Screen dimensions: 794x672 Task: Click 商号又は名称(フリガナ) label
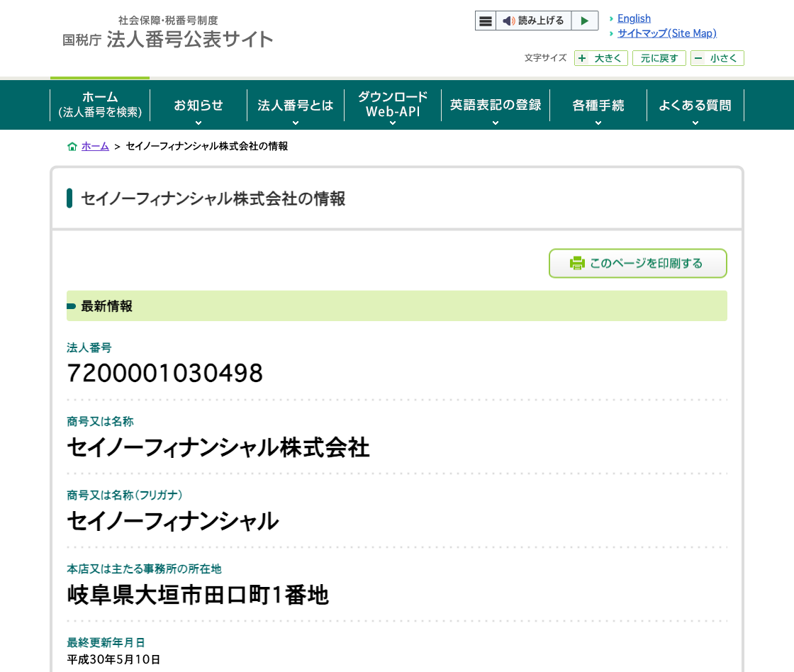(x=125, y=495)
